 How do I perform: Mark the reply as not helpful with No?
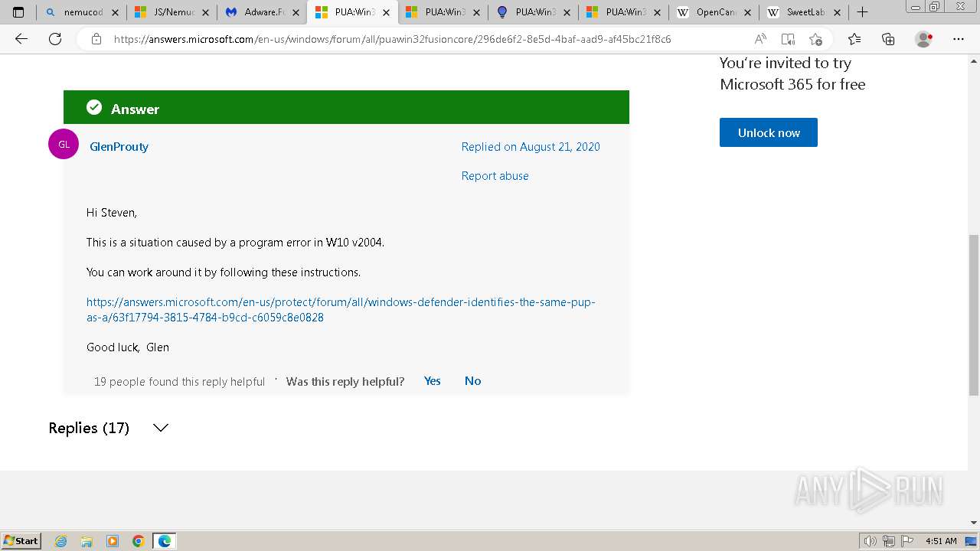473,381
